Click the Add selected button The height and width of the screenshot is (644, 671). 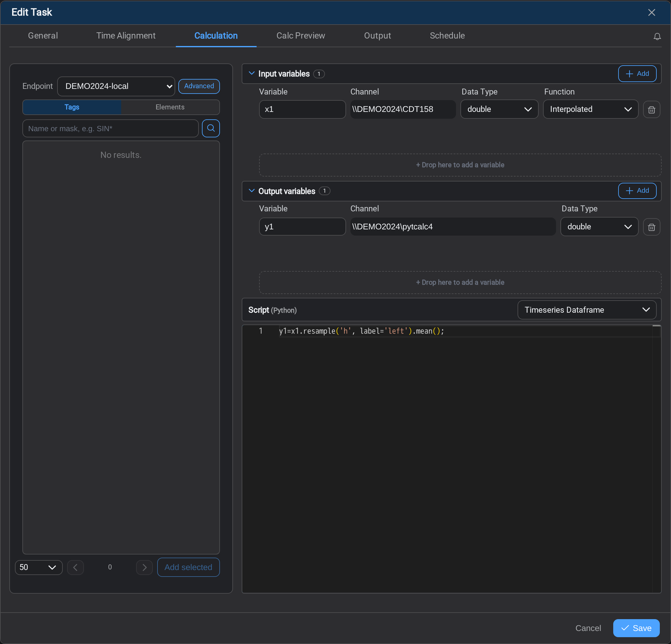click(x=188, y=568)
